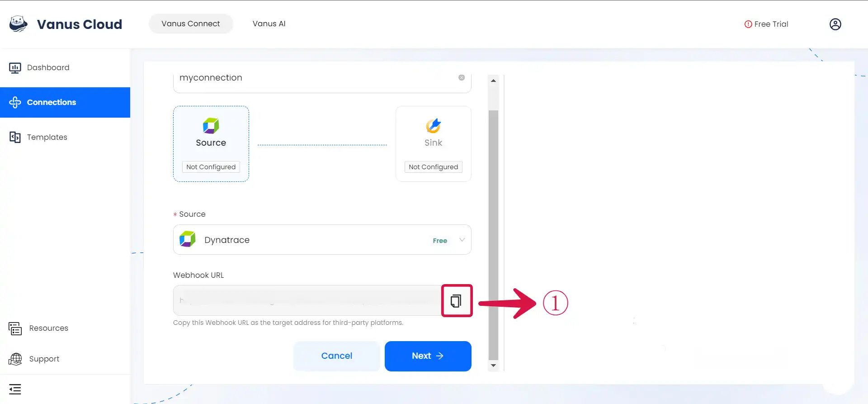Click the Dynatrace icon in the dropdown
Image resolution: width=868 pixels, height=404 pixels.
click(x=188, y=239)
